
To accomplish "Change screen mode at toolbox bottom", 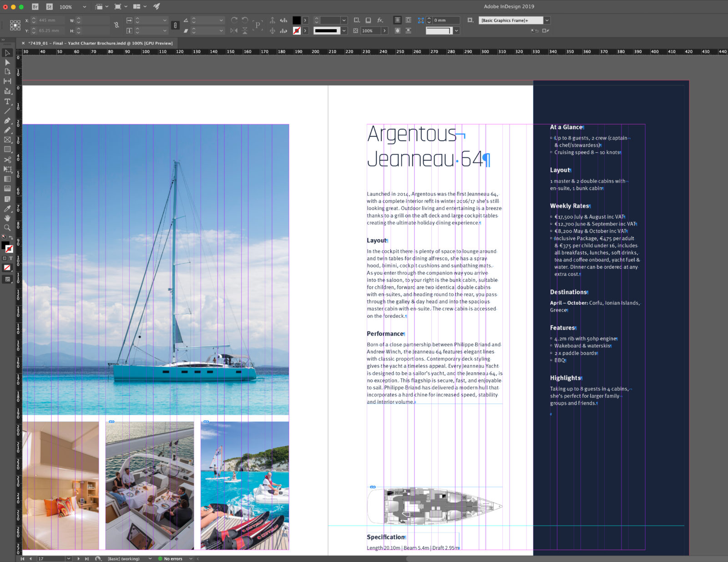I will 7,279.
